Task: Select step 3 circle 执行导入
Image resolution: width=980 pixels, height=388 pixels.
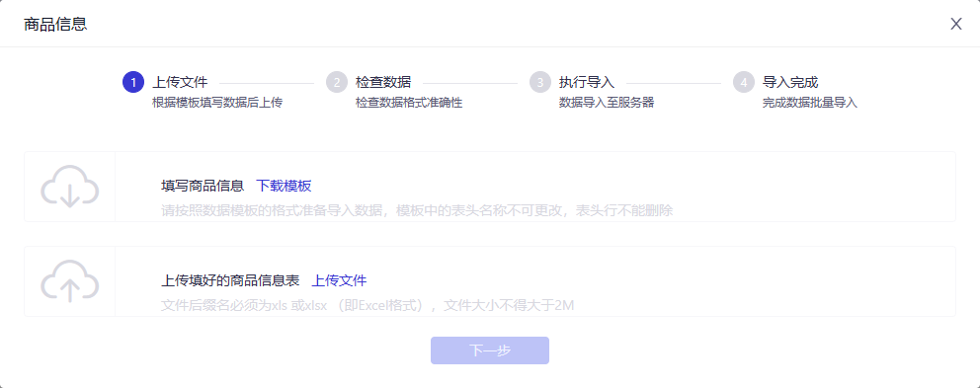Action: pos(540,82)
